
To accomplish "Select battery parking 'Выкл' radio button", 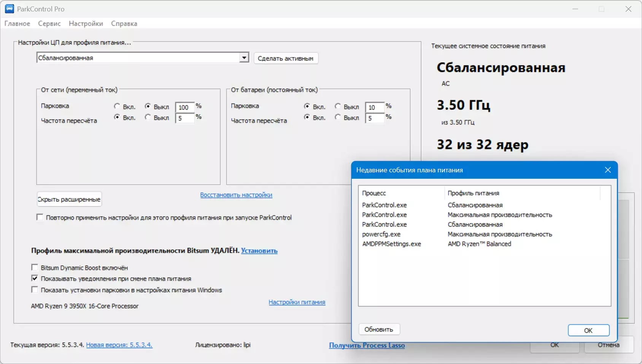I will click(338, 106).
